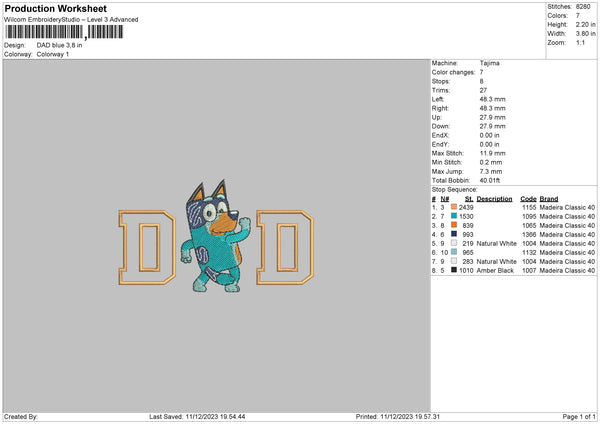Click the blue dog character in design

pos(216,236)
